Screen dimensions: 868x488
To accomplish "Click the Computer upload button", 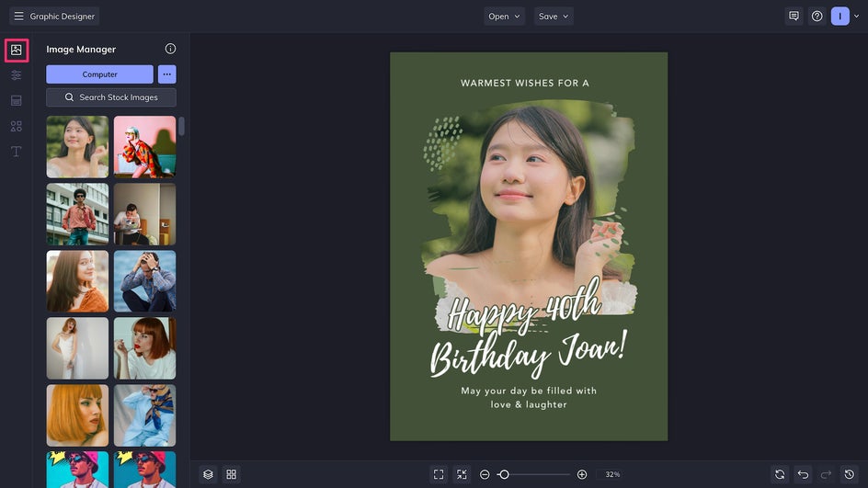I will pos(99,74).
